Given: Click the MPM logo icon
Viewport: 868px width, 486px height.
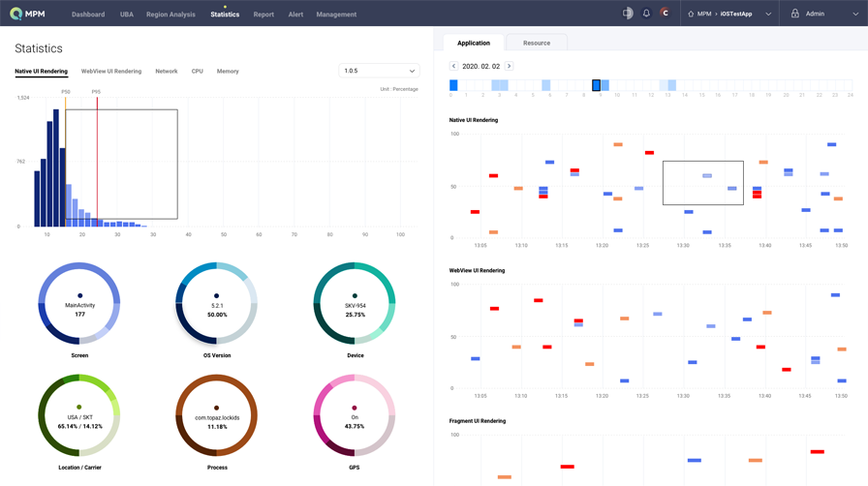Looking at the screenshot, I should [16, 14].
